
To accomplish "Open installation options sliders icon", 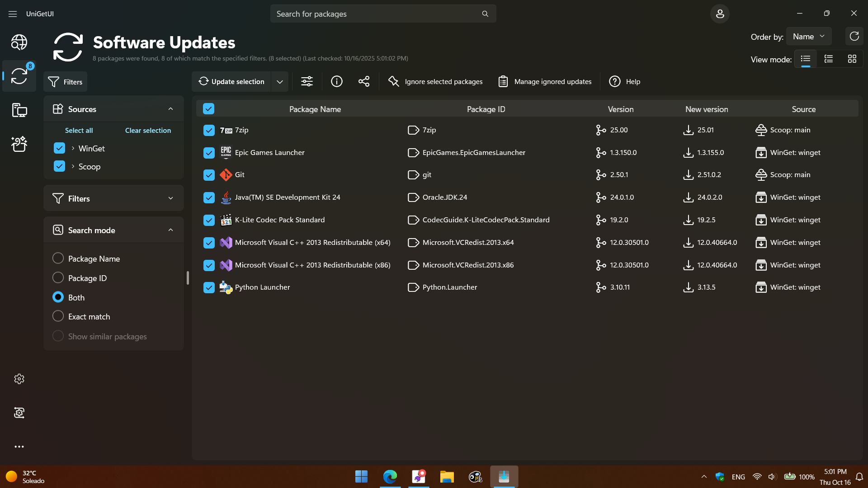I will point(307,81).
